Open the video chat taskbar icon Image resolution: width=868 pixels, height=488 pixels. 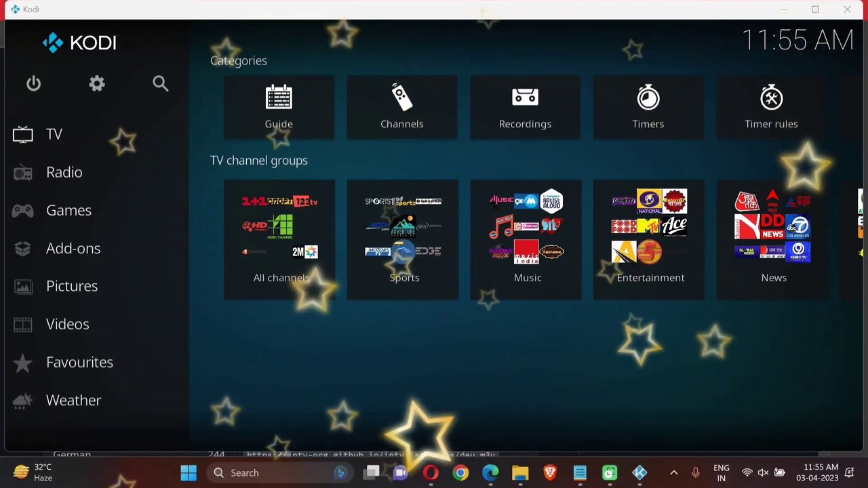click(401, 472)
